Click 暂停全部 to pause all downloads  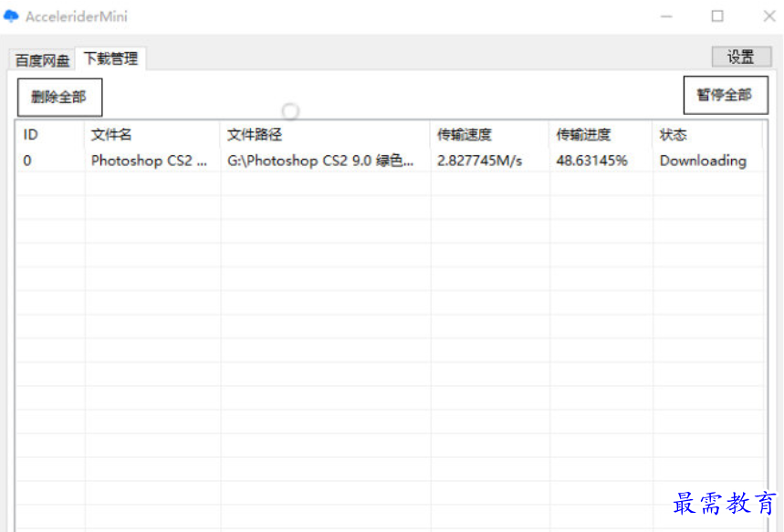pyautogui.click(x=726, y=95)
